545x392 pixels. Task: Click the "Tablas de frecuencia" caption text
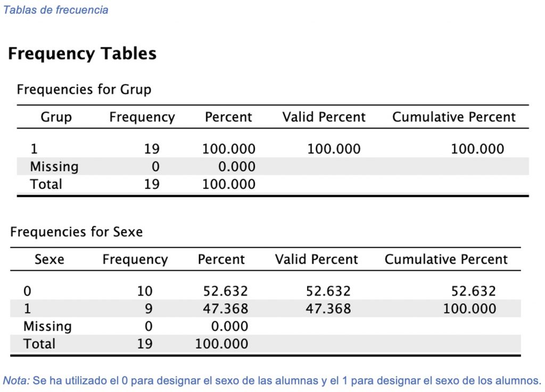pyautogui.click(x=56, y=10)
